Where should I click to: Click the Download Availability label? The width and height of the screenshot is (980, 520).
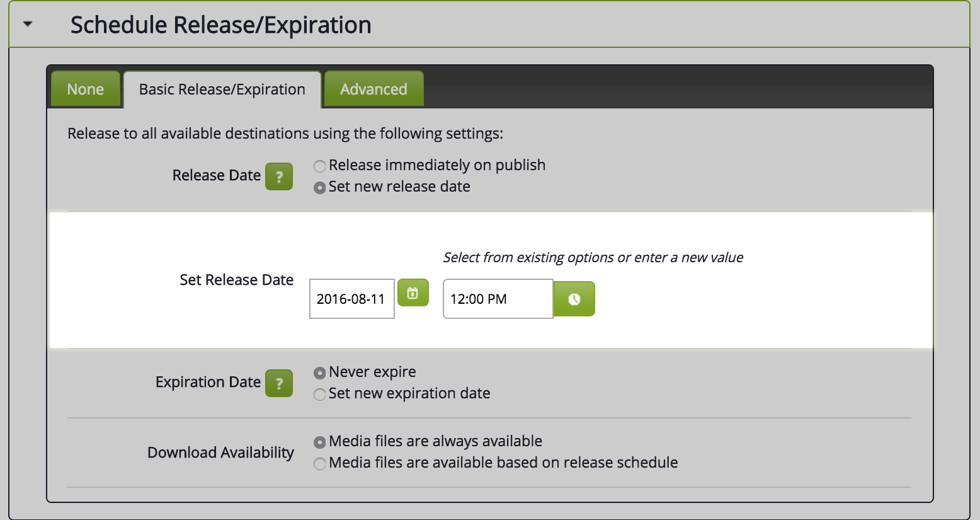coord(220,453)
